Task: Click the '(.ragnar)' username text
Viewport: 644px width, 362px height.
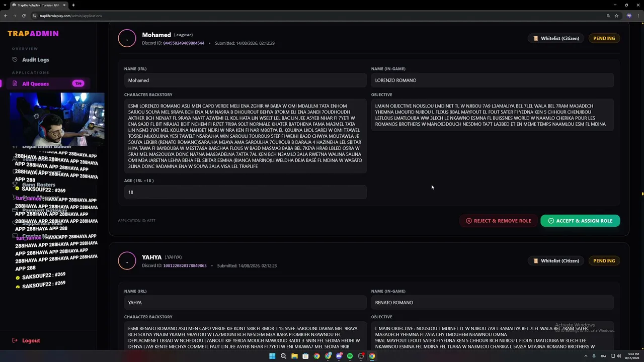Action: pyautogui.click(x=184, y=35)
